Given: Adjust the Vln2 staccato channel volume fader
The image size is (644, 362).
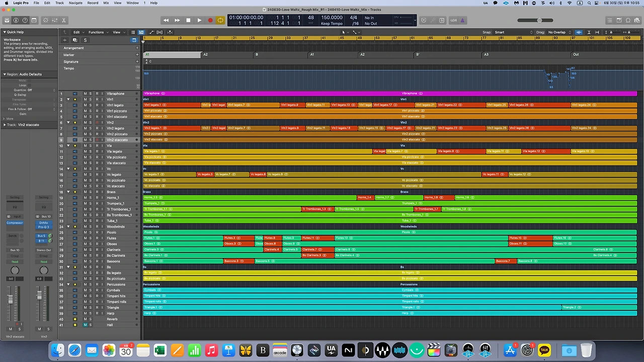Looking at the screenshot, I should 10,300.
